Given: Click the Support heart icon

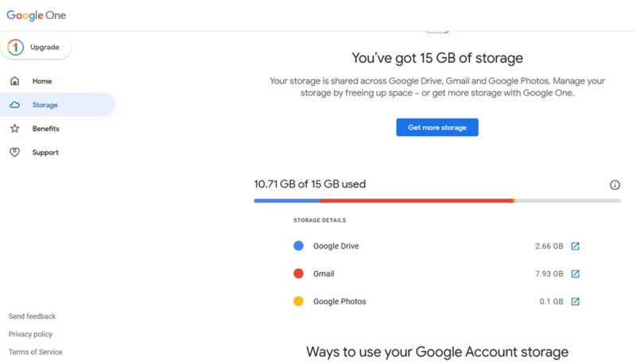Looking at the screenshot, I should pos(14,153).
